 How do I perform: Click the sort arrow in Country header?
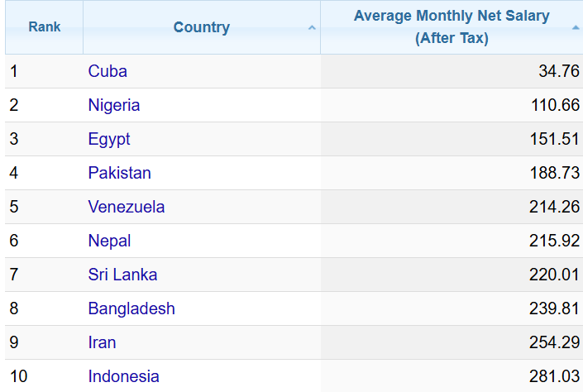[x=312, y=28]
